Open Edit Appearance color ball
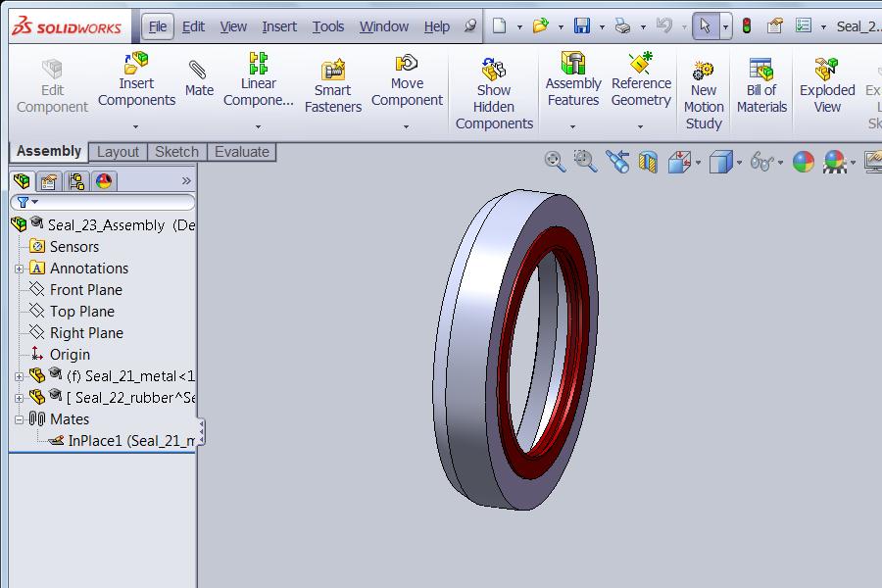 803,162
